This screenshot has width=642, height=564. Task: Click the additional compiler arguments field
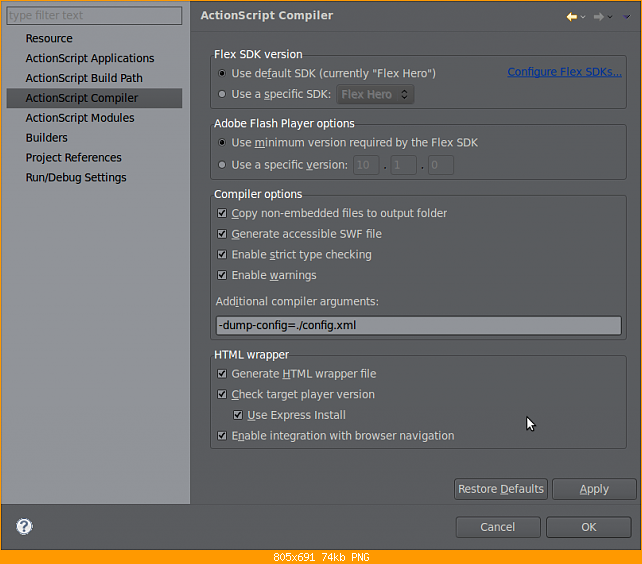[x=418, y=325]
